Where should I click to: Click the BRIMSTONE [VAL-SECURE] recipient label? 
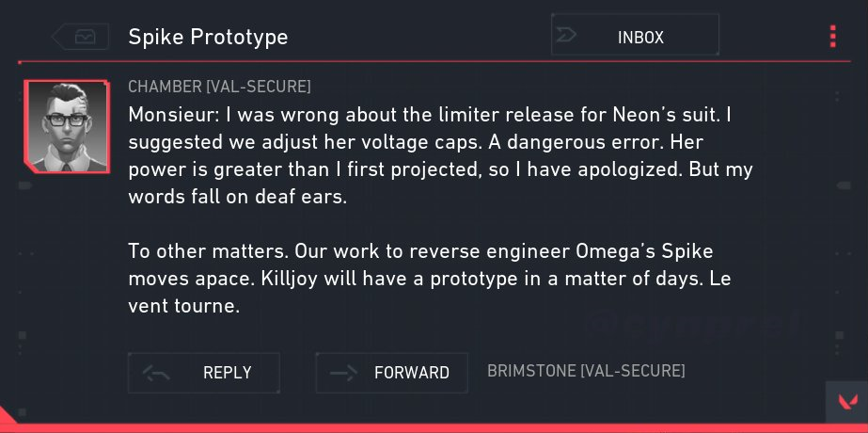[586, 371]
